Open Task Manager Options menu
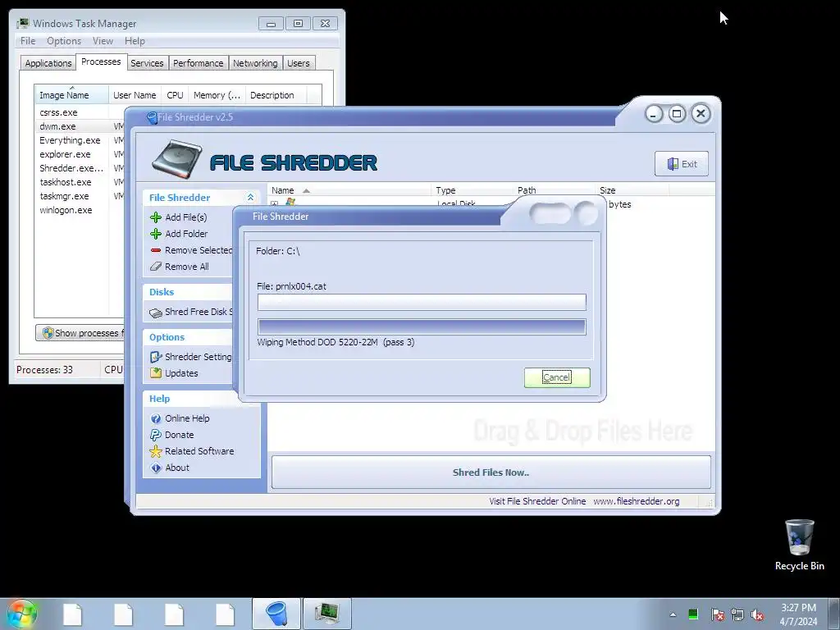Image resolution: width=840 pixels, height=630 pixels. (64, 41)
